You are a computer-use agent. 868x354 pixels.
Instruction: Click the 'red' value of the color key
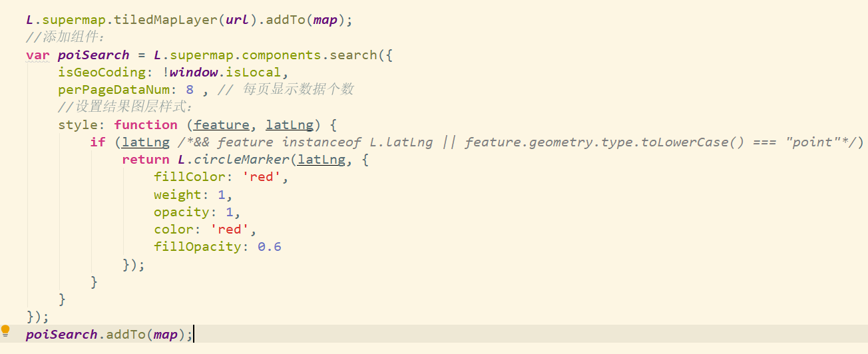pyautogui.click(x=229, y=229)
